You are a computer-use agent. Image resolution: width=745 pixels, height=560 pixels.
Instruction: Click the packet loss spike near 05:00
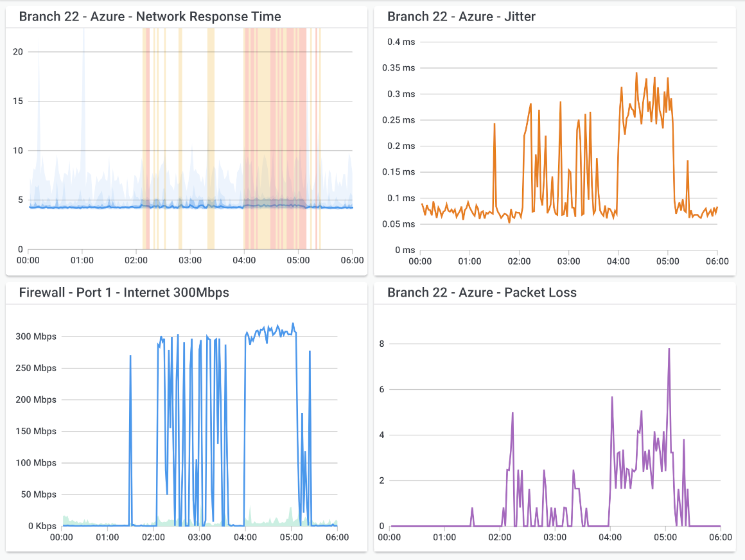(x=668, y=348)
